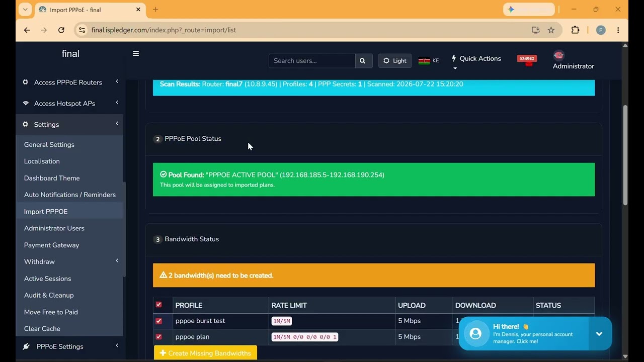Open General Settings menu item
Image resolution: width=644 pixels, height=362 pixels.
point(49,145)
